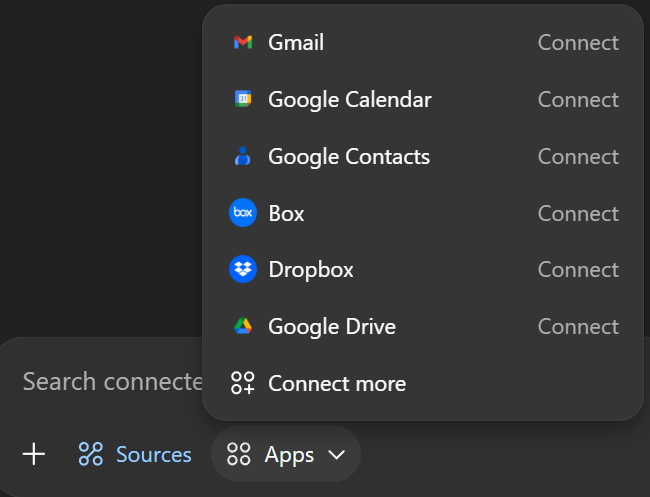
Task: Open the Sources selector label
Action: 154,454
